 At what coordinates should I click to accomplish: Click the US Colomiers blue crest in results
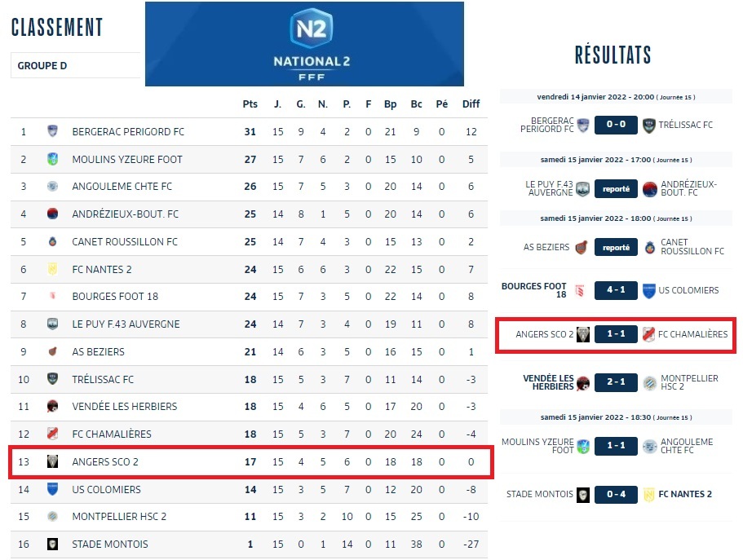click(x=649, y=290)
